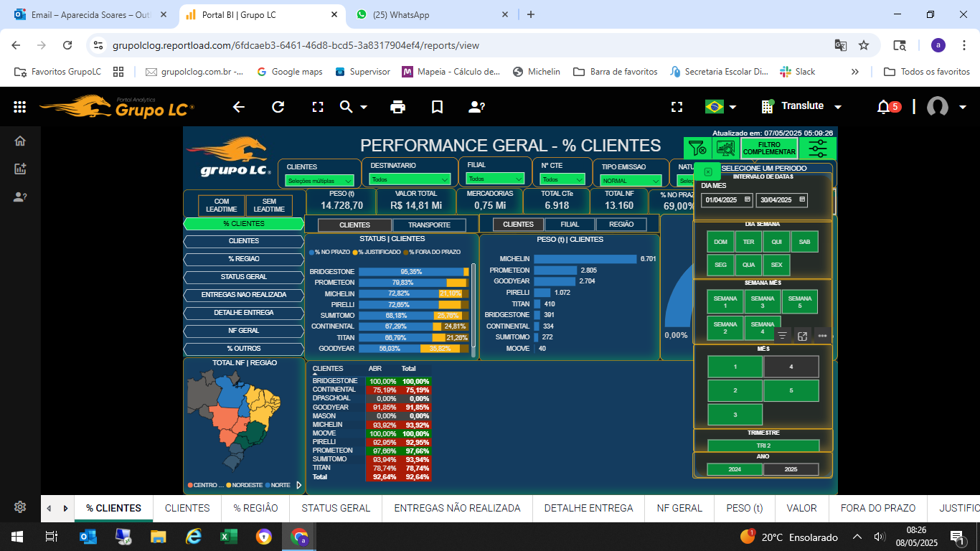Open the apps grid menu in the portal header
Image resolution: width=980 pixels, height=551 pixels.
click(x=20, y=107)
